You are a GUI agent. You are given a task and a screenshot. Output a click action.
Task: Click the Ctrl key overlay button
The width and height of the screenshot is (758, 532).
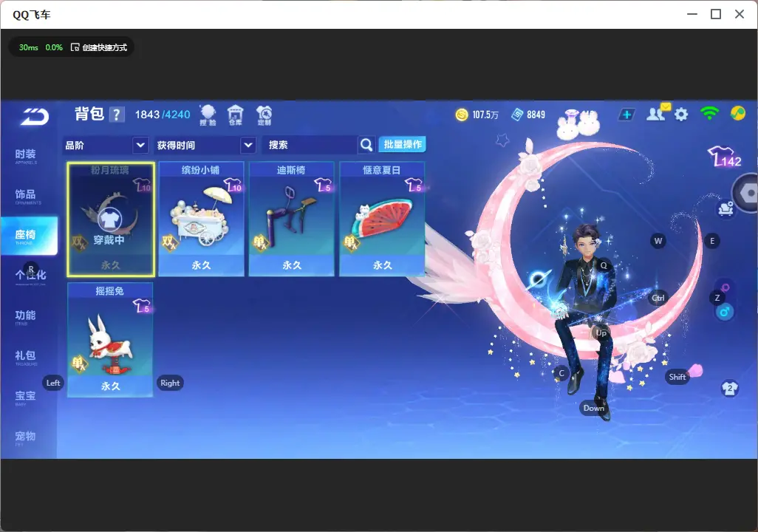pyautogui.click(x=658, y=298)
